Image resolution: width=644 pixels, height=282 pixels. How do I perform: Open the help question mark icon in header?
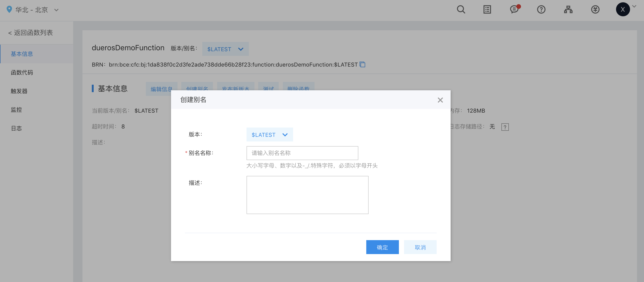(x=541, y=10)
